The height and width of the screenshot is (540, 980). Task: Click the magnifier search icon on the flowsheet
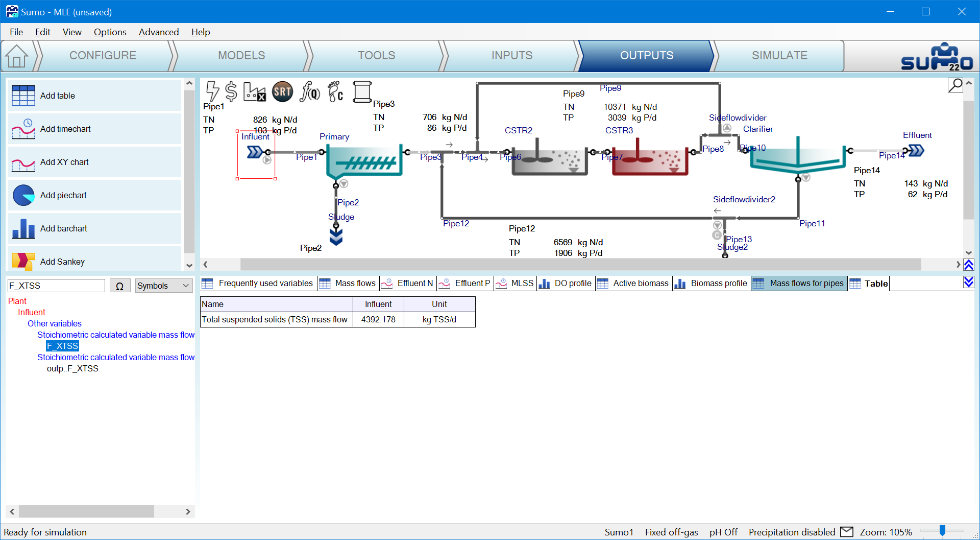pos(955,85)
